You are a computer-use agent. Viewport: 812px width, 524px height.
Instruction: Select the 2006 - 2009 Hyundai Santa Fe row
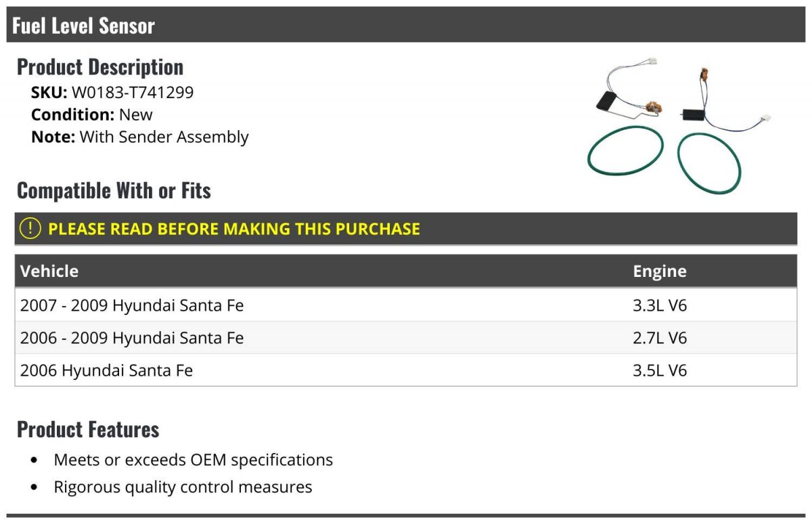[406, 338]
